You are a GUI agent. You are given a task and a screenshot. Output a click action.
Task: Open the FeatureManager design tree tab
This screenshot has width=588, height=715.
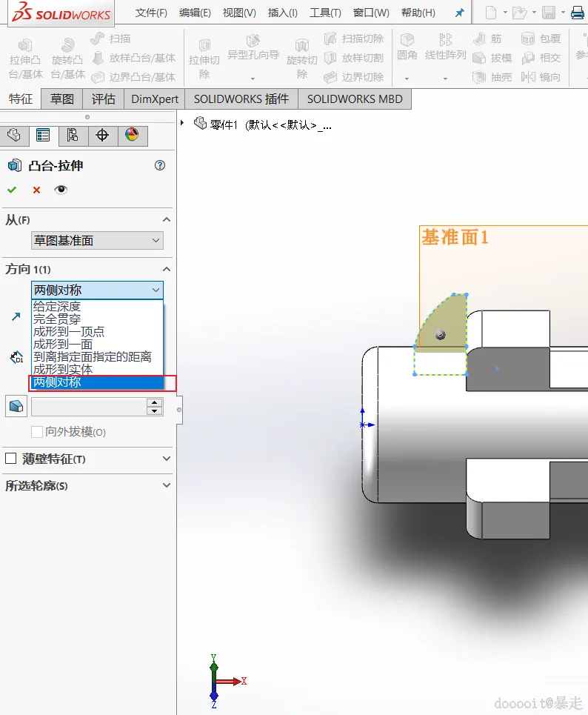14,136
